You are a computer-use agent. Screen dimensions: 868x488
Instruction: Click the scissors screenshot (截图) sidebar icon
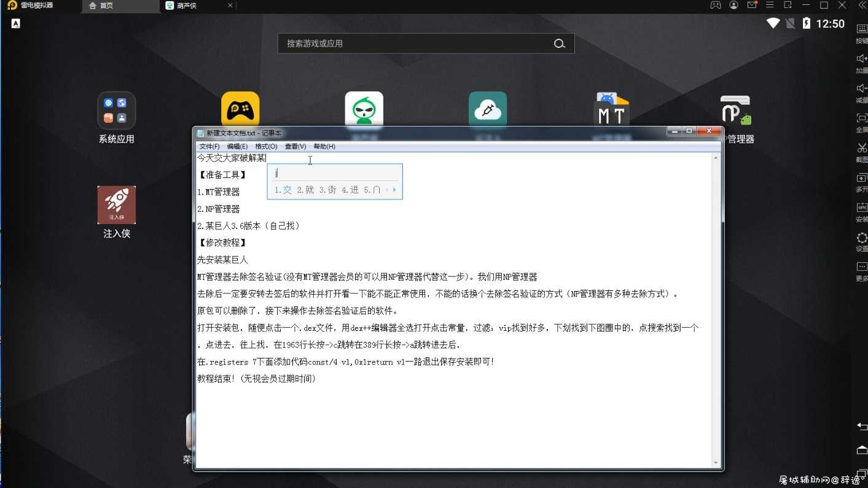(862, 147)
